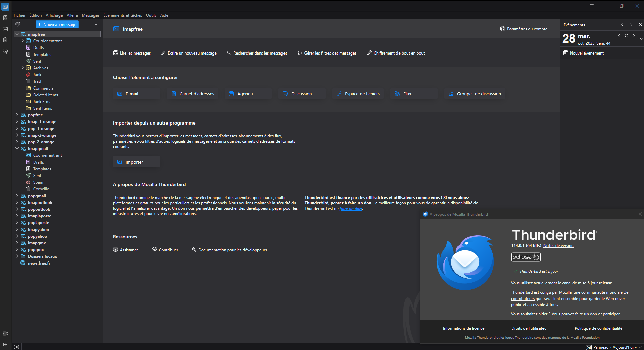644x350 pixels.
Task: Open the Calendar space in left sidebar
Action: 5,29
